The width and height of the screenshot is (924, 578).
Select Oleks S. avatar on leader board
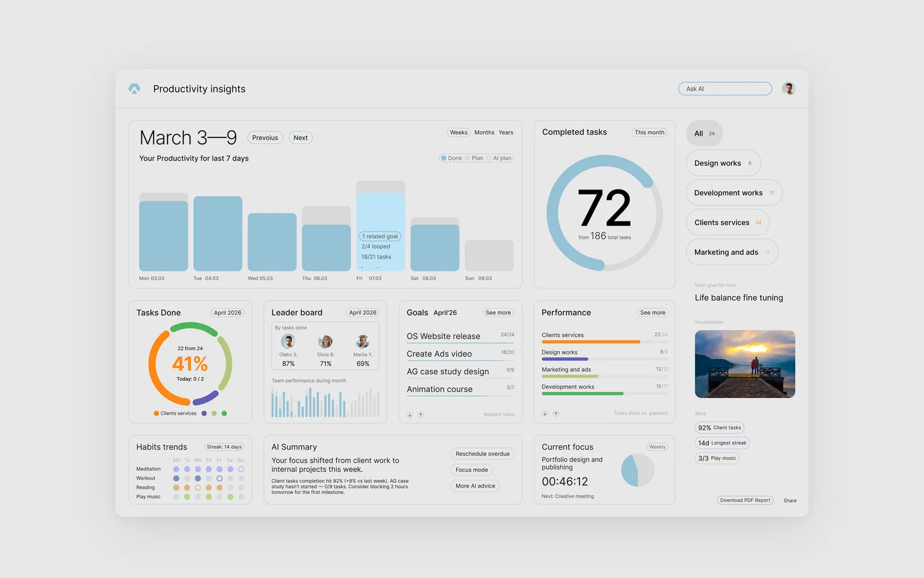(x=288, y=342)
